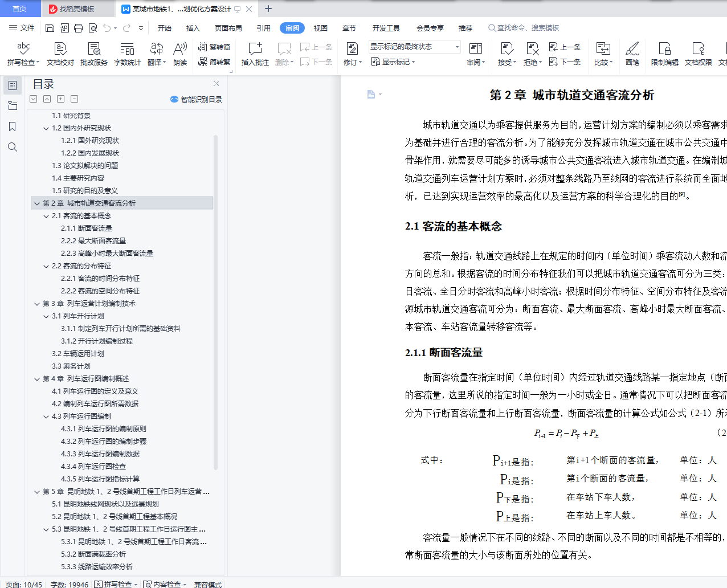
Task: Open the search magnifier in left sidebar
Action: point(13,147)
